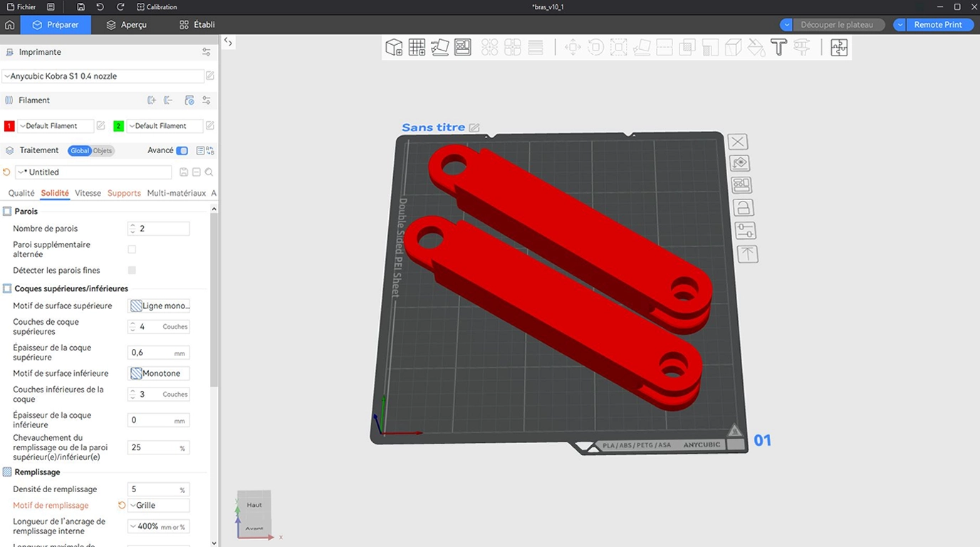980x547 pixels.
Task: Check Détecter les parois fines box
Action: (132, 271)
